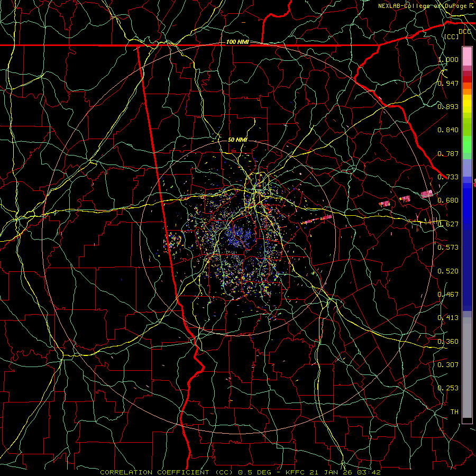Screen dimensions: 476x476
Task: Click the KFFC radar site identifier
Action: coord(296,472)
